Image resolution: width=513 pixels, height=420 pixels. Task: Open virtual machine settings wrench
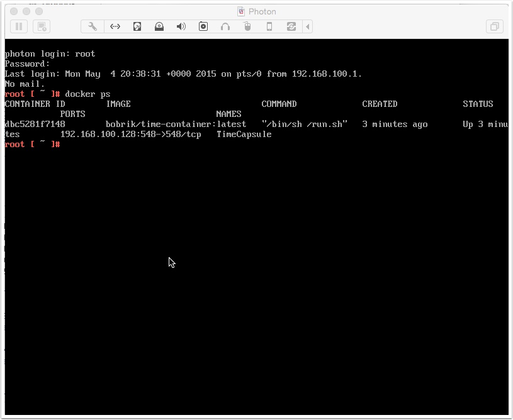click(93, 26)
